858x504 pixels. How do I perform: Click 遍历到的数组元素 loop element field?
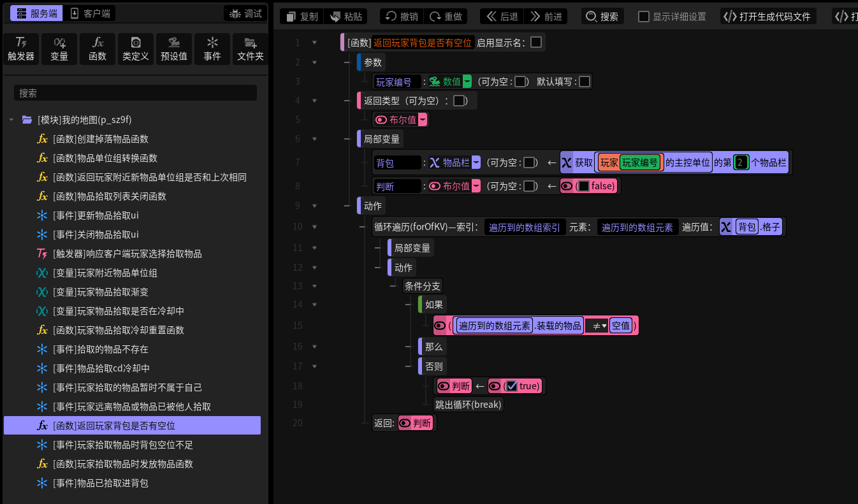(638, 227)
